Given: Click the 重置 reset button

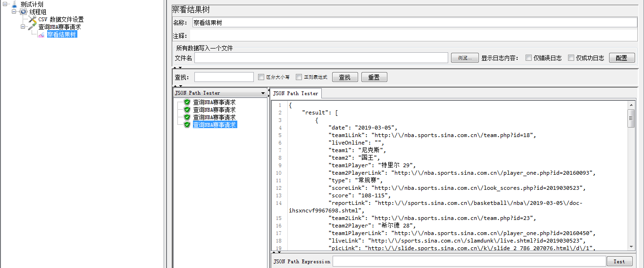Looking at the screenshot, I should pyautogui.click(x=374, y=77).
